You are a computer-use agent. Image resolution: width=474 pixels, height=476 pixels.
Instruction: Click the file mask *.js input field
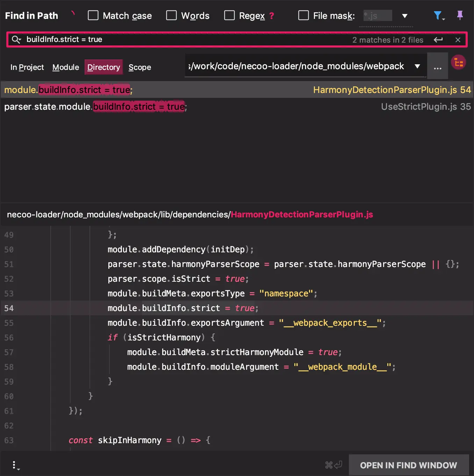click(x=378, y=16)
